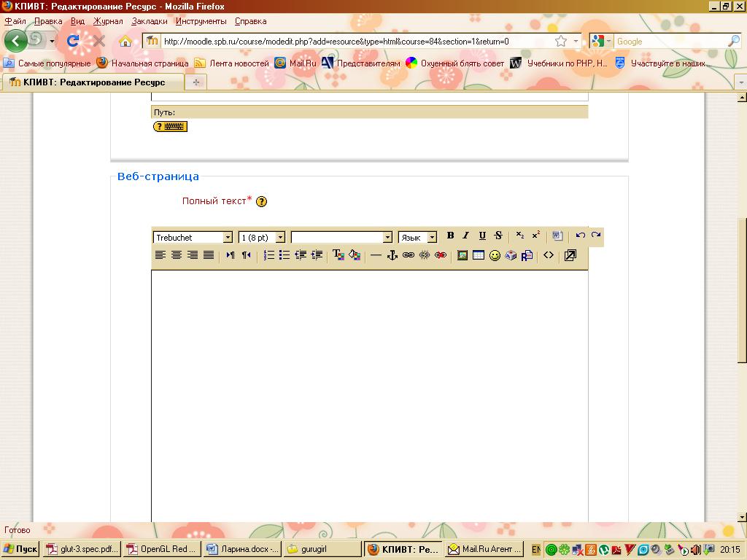Insert a special character

511,256
